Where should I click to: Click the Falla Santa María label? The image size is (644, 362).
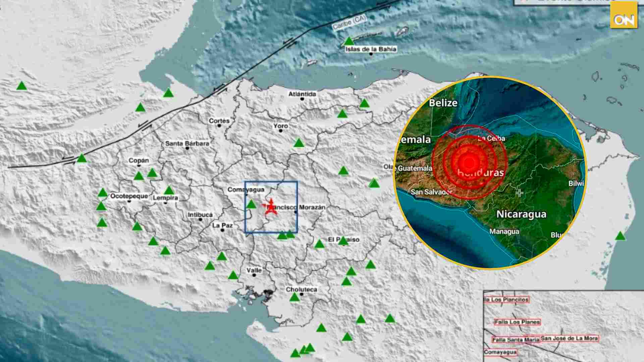pos(516,340)
